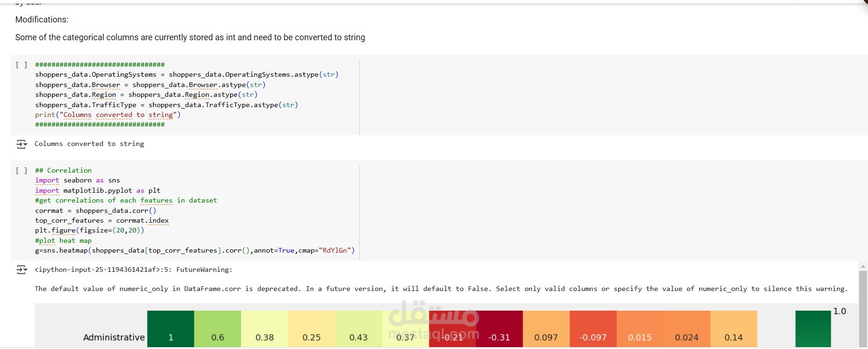Click the heatmap cell showing 0.25
Screen dimensions: 868x349
point(311,329)
